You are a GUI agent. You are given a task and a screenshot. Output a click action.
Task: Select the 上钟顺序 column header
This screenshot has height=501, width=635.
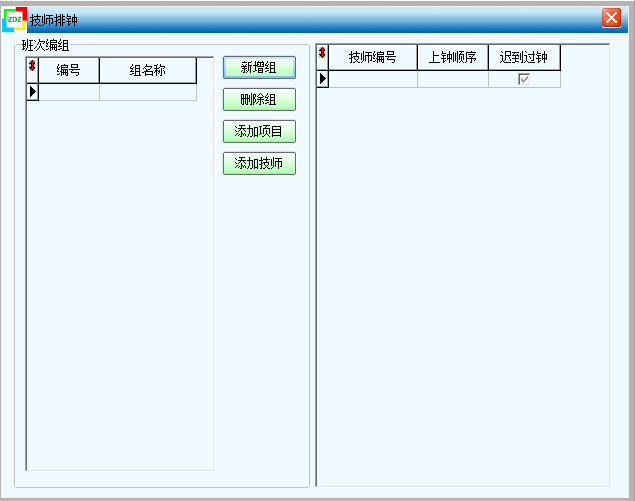coord(453,58)
